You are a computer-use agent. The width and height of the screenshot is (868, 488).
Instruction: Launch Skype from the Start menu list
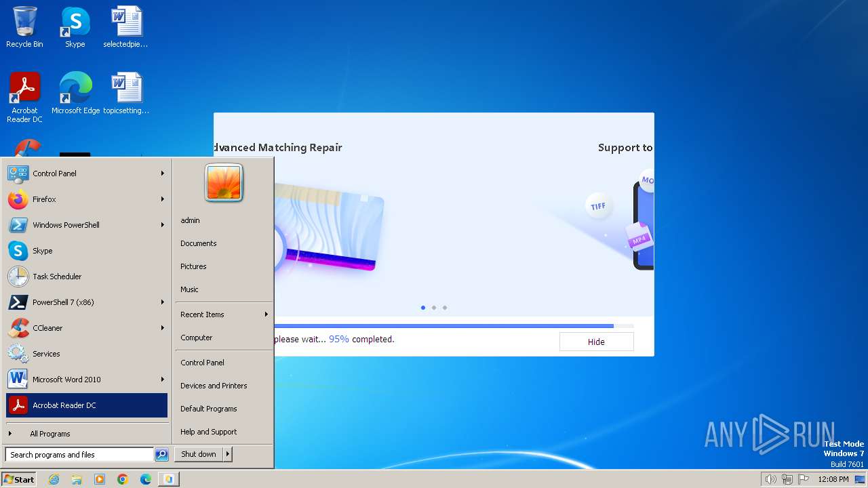[x=86, y=251]
